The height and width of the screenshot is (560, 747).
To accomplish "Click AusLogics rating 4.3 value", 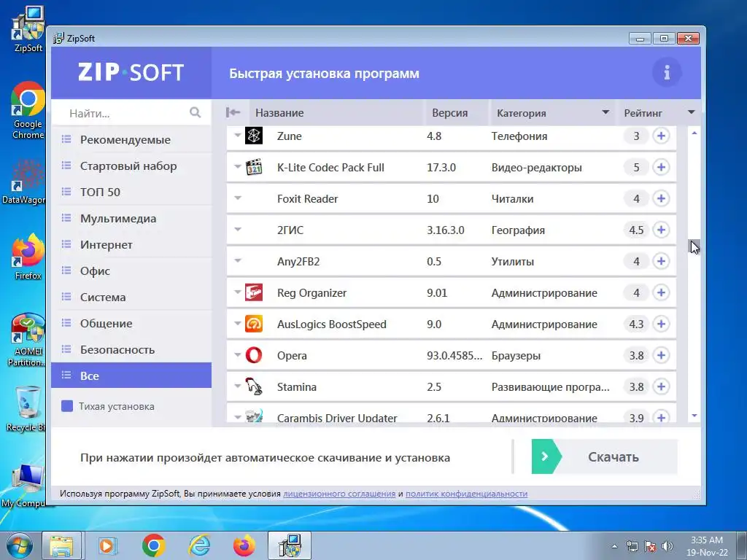I will tap(636, 324).
